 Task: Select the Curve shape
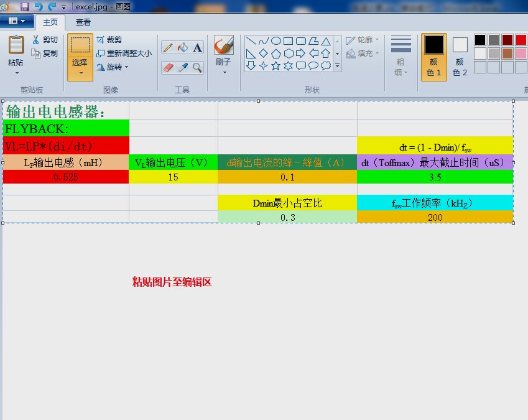[263, 41]
